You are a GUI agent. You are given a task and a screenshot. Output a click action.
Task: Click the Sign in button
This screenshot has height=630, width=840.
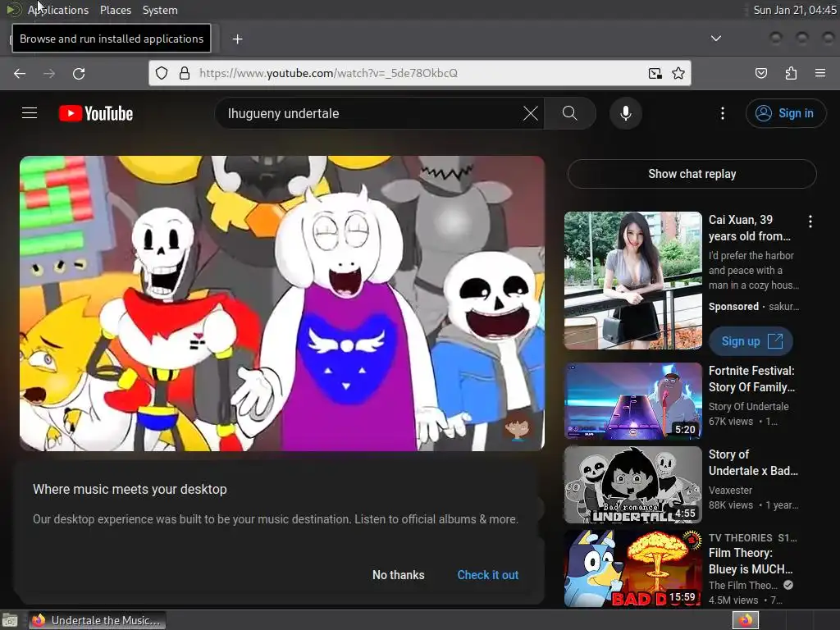click(786, 113)
